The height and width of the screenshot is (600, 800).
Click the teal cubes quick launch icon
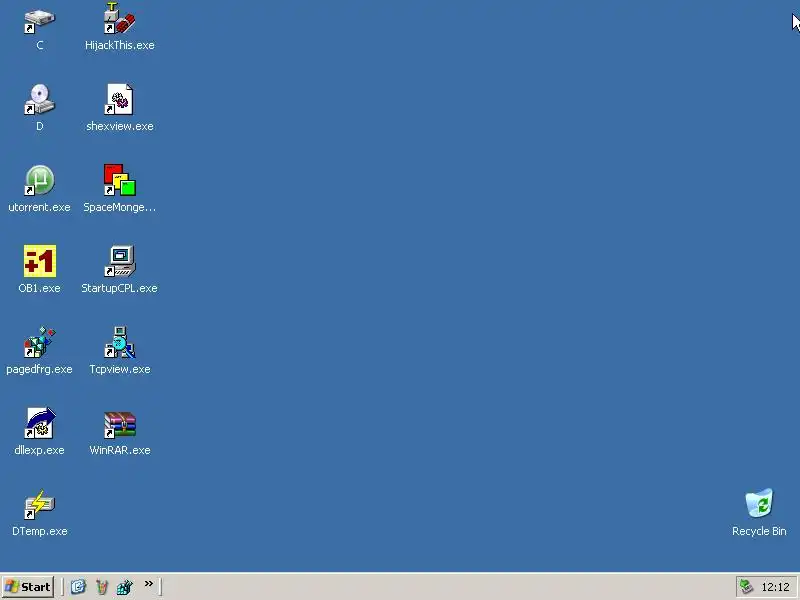(124, 587)
